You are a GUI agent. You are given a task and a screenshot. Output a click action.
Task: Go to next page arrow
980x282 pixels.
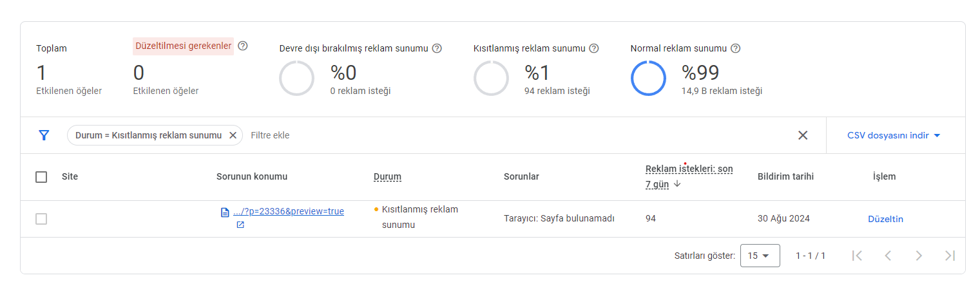point(919,256)
